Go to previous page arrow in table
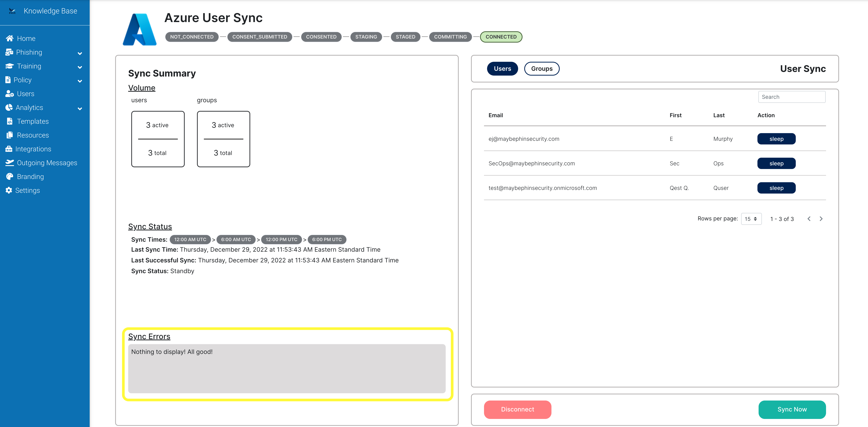 (x=809, y=219)
